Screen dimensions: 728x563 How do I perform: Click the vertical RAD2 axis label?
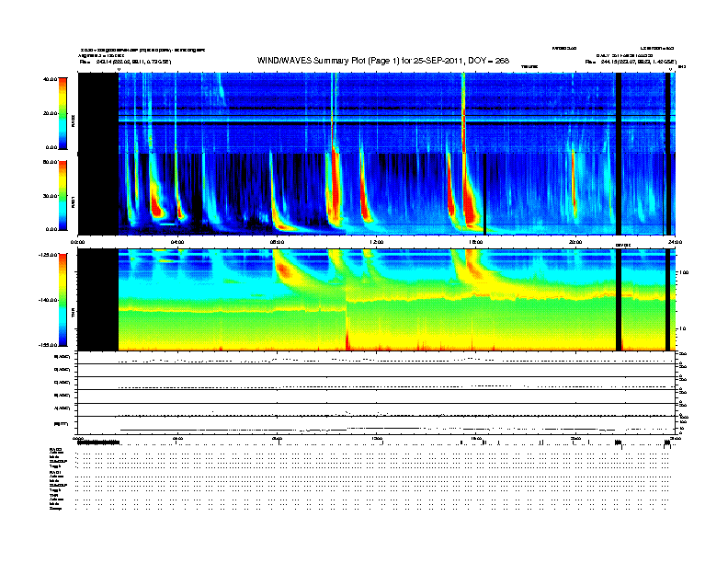click(74, 121)
